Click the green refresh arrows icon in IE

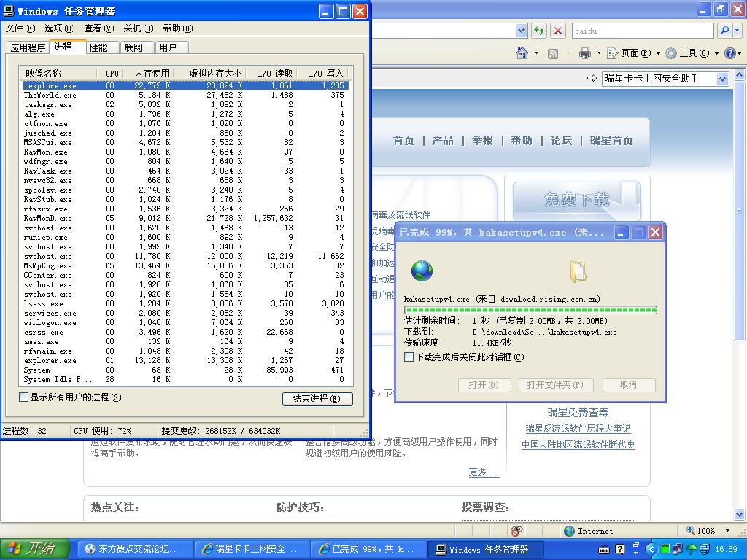pyautogui.click(x=539, y=31)
